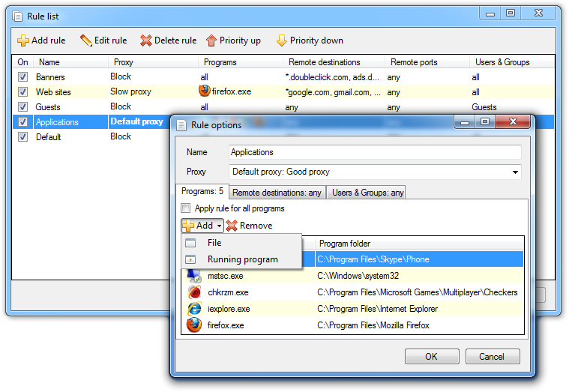Click the OK button
The height and width of the screenshot is (392, 569).
pos(431,357)
